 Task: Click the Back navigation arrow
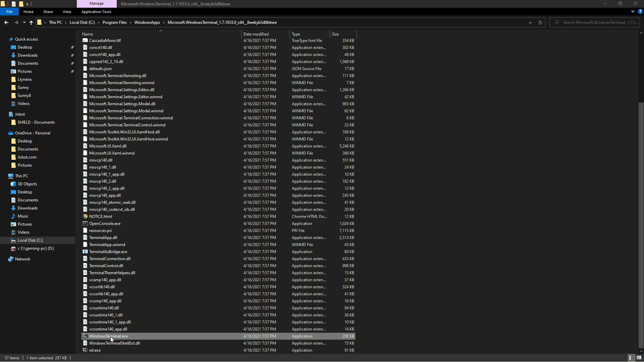point(6,22)
